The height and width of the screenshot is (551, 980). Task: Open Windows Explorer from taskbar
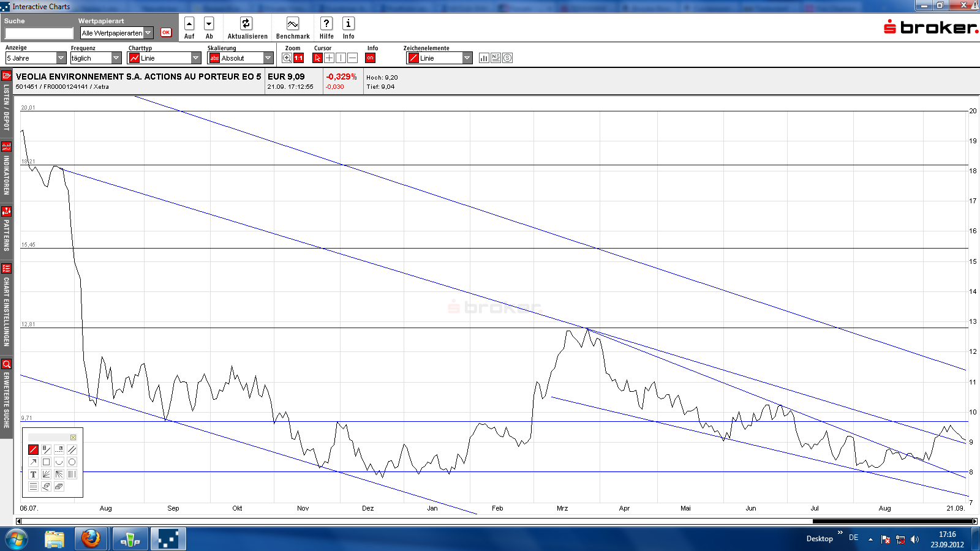[55, 539]
